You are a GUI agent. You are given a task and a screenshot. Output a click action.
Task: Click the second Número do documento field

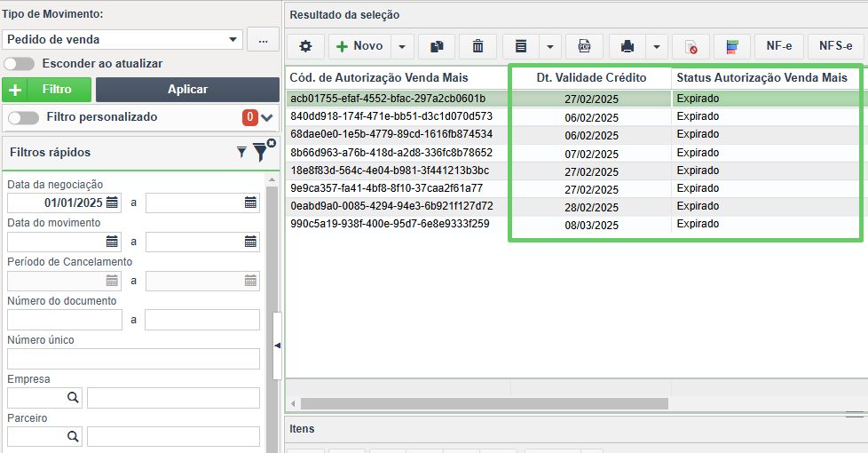click(x=202, y=320)
